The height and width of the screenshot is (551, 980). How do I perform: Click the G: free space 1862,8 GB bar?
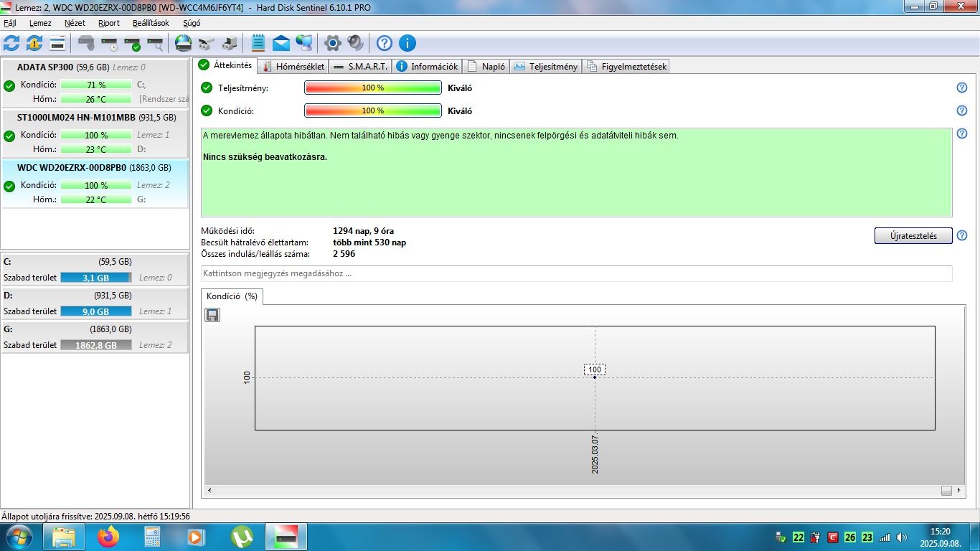(96, 345)
